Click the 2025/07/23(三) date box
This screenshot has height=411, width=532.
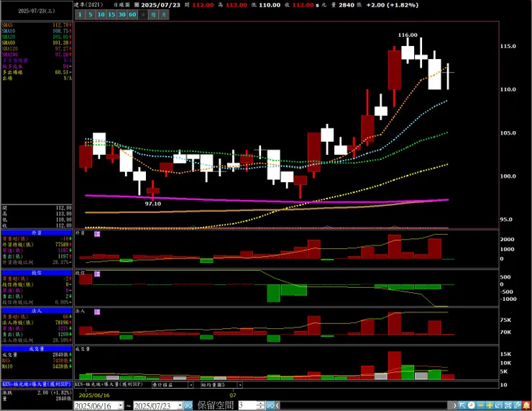click(37, 11)
